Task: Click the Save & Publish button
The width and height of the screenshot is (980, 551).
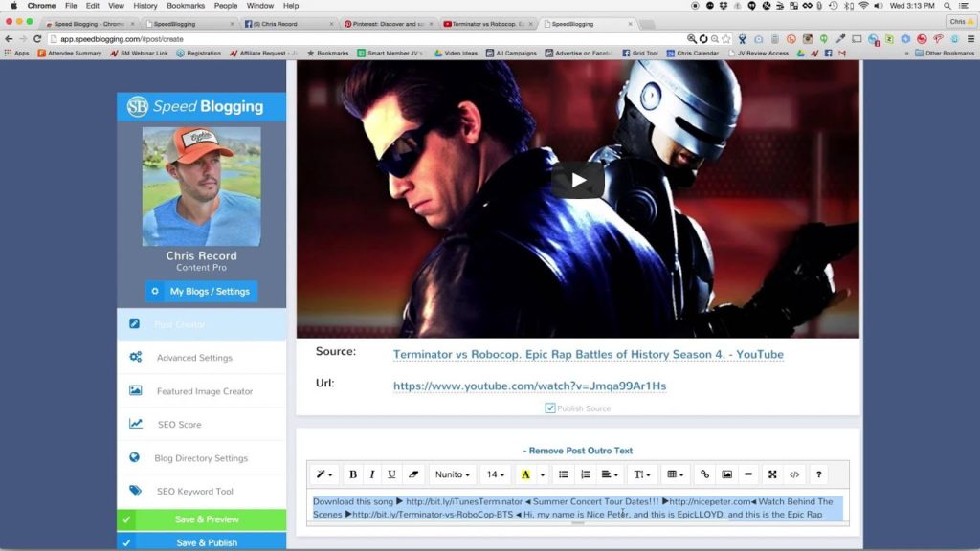Action: 201,541
